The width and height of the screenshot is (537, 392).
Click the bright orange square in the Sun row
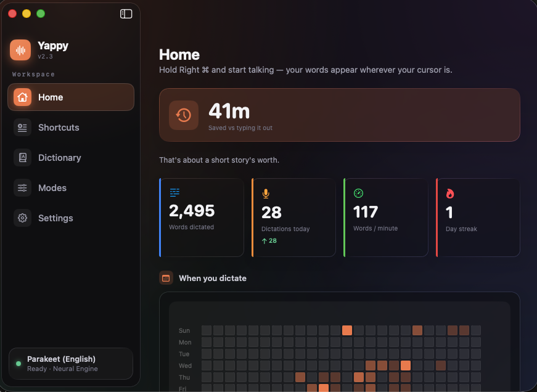(x=347, y=330)
